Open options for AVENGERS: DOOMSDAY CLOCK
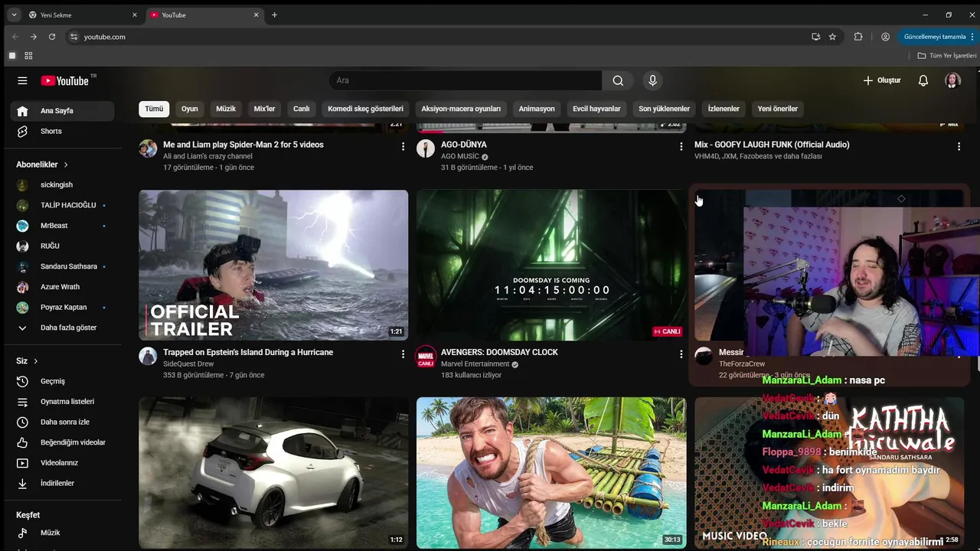The width and height of the screenshot is (980, 551). pyautogui.click(x=681, y=354)
